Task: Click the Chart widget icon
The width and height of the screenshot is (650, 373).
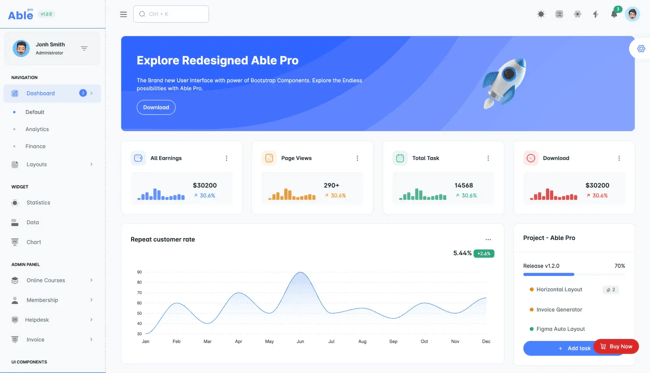Action: [15, 242]
